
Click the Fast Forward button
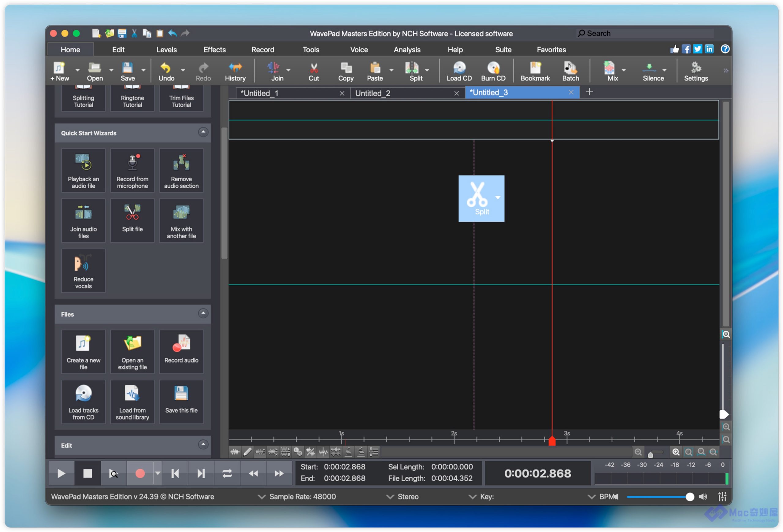coord(279,473)
